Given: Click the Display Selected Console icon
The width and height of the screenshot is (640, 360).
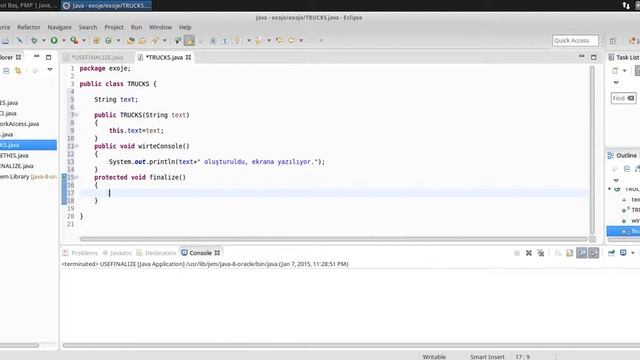Looking at the screenshot, I should point(623,253).
